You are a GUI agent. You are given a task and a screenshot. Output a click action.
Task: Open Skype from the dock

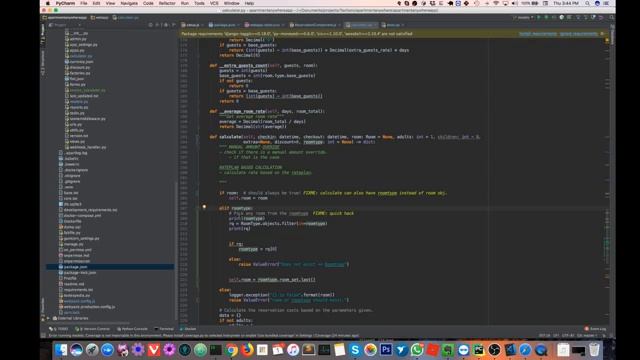click(x=355, y=350)
